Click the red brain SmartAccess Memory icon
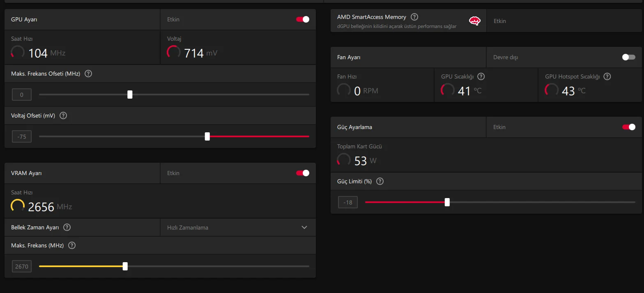The height and width of the screenshot is (293, 644). point(475,21)
